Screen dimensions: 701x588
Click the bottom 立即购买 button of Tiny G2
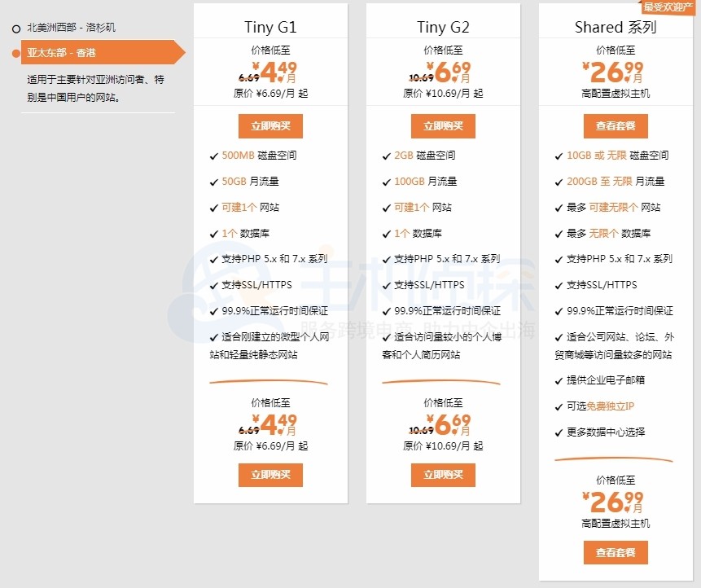[443, 475]
